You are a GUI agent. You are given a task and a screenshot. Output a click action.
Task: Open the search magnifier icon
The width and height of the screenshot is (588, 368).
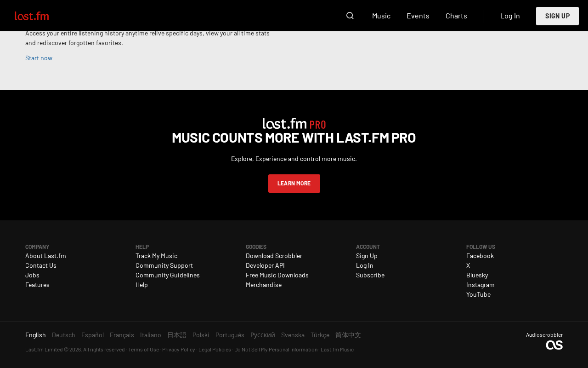click(350, 16)
